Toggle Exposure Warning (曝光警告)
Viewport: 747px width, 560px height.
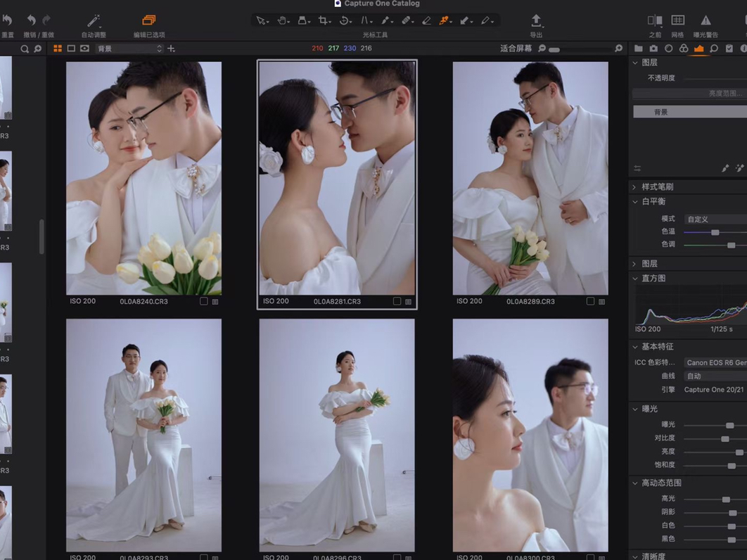tap(705, 20)
